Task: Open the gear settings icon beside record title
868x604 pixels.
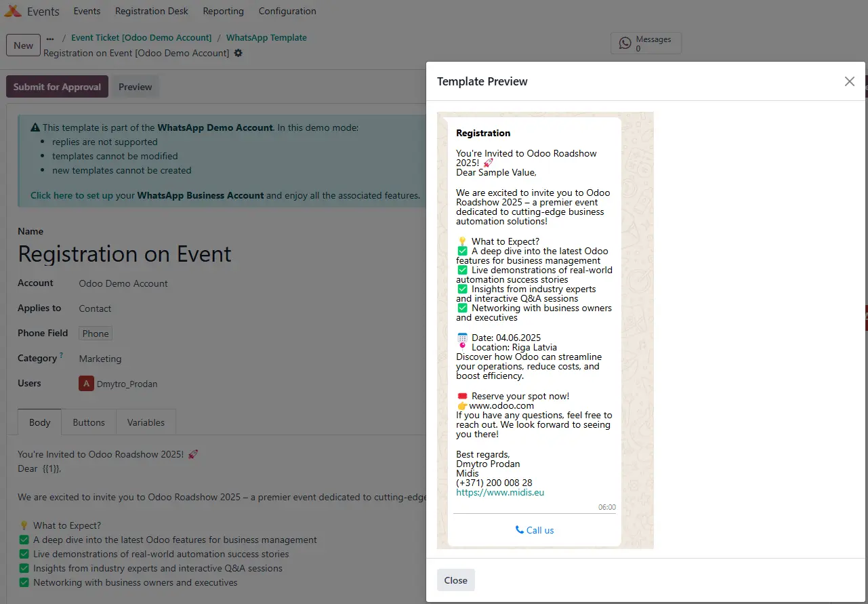Action: tap(238, 53)
